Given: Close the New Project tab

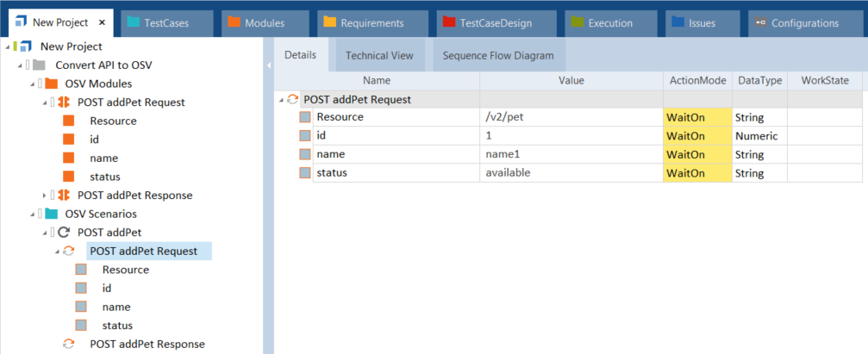Looking at the screenshot, I should coord(102,23).
